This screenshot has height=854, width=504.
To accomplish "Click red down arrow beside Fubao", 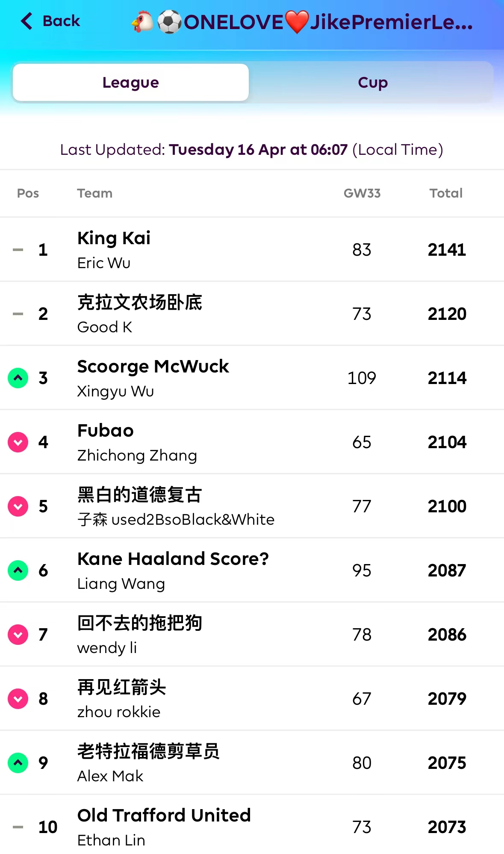I will [x=18, y=442].
